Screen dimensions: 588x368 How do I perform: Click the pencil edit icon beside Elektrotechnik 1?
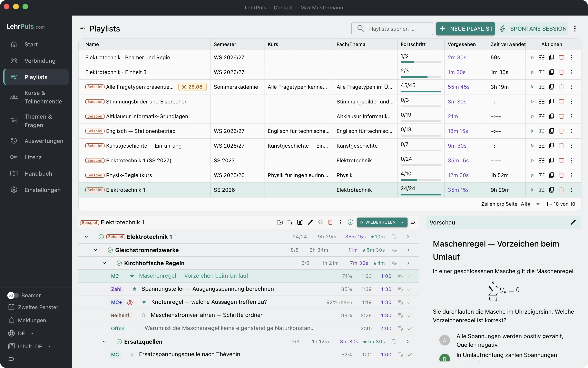(x=310, y=222)
